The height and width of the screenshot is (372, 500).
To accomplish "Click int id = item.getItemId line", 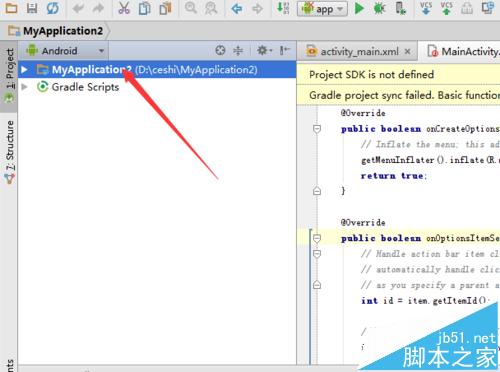I will 425,301.
